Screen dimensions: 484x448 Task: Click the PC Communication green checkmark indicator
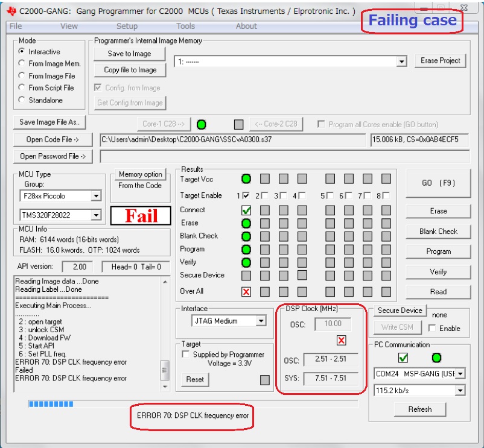pyautogui.click(x=403, y=358)
